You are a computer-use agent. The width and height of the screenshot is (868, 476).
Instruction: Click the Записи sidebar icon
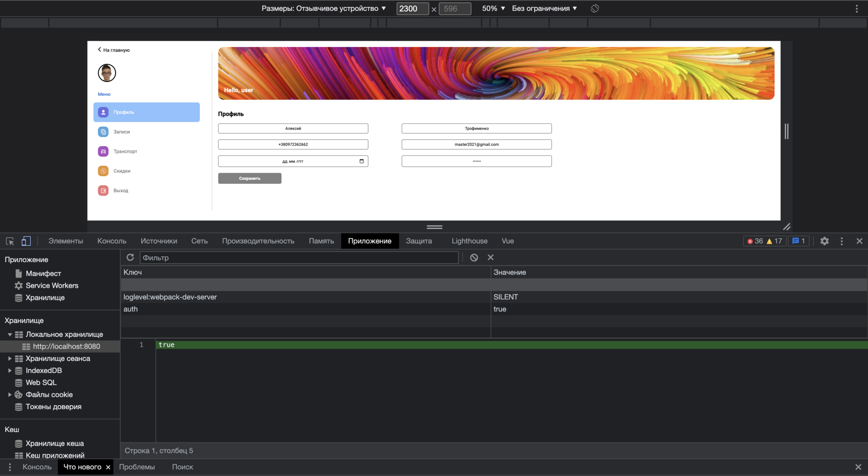click(x=103, y=132)
